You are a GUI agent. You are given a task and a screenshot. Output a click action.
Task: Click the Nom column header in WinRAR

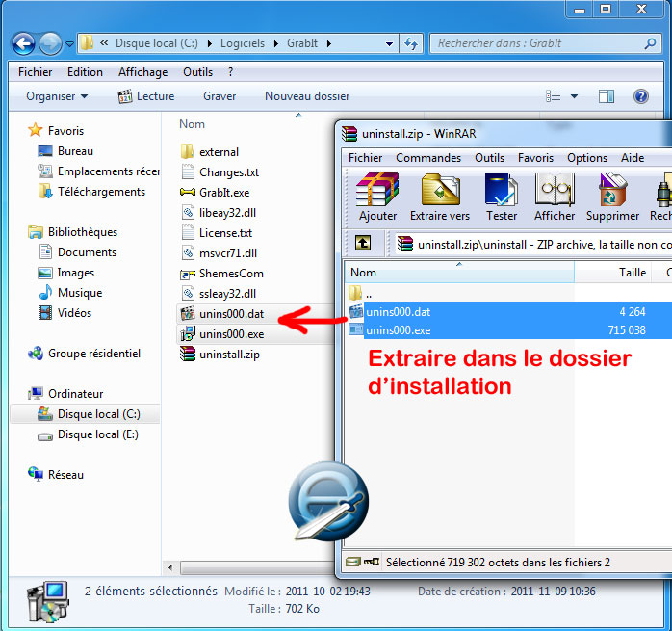pyautogui.click(x=459, y=273)
